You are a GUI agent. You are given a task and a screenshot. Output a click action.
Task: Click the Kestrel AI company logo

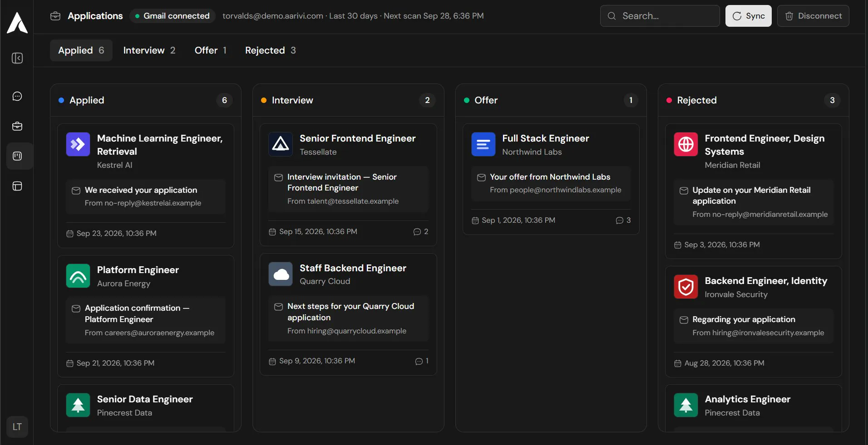coord(78,144)
